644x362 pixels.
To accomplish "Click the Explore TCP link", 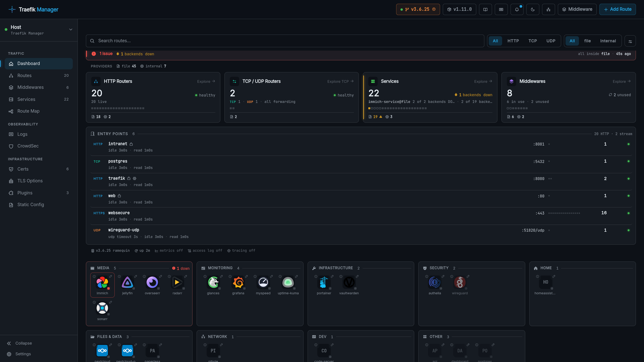I will click(x=340, y=81).
